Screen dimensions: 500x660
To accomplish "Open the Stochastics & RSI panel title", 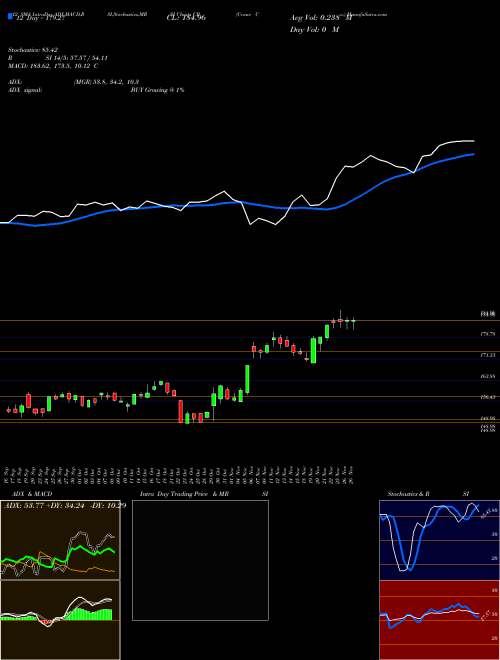I will click(428, 494).
